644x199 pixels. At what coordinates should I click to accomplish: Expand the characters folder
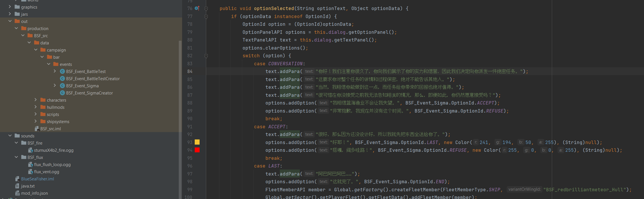[36, 100]
